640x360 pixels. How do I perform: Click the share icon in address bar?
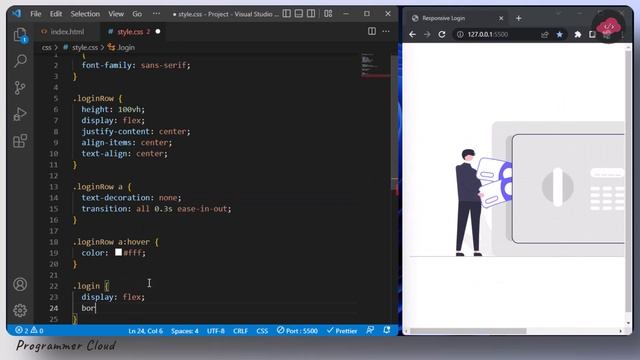(544, 34)
